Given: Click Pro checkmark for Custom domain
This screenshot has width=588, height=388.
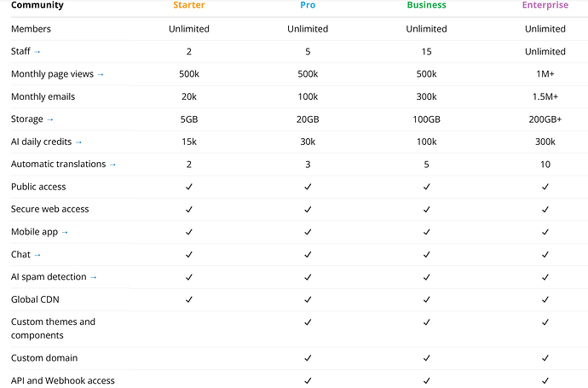Looking at the screenshot, I should point(308,358).
